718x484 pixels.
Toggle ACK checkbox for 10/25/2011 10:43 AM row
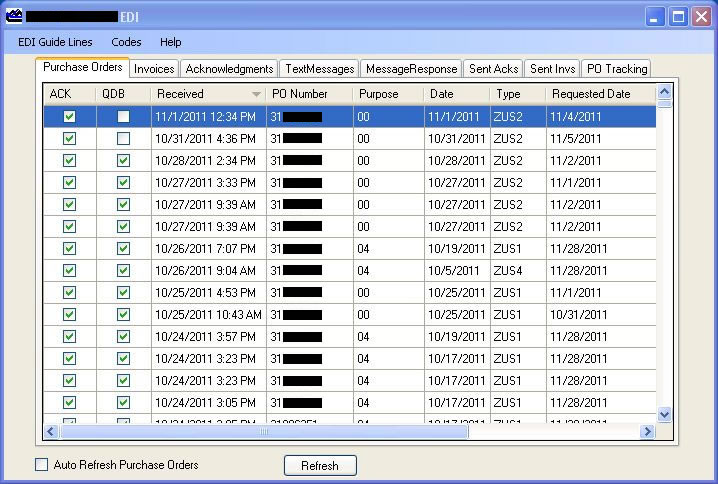(x=70, y=314)
